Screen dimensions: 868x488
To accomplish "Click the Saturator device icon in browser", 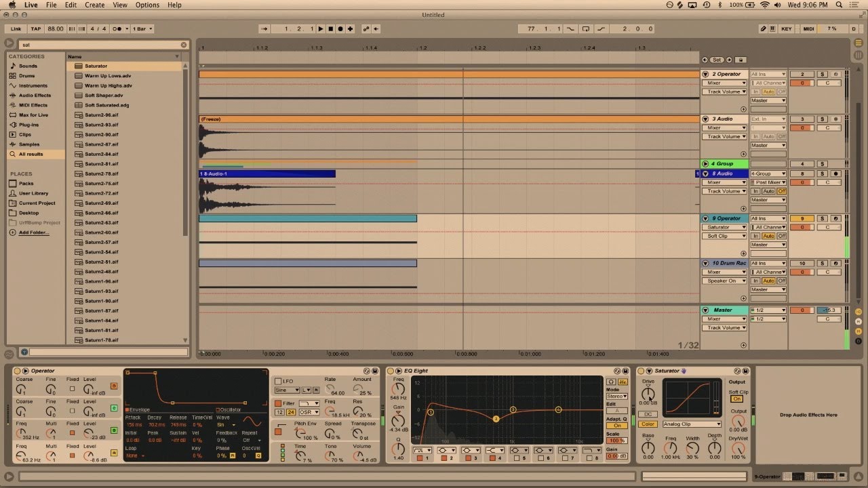I will pyautogui.click(x=78, y=66).
